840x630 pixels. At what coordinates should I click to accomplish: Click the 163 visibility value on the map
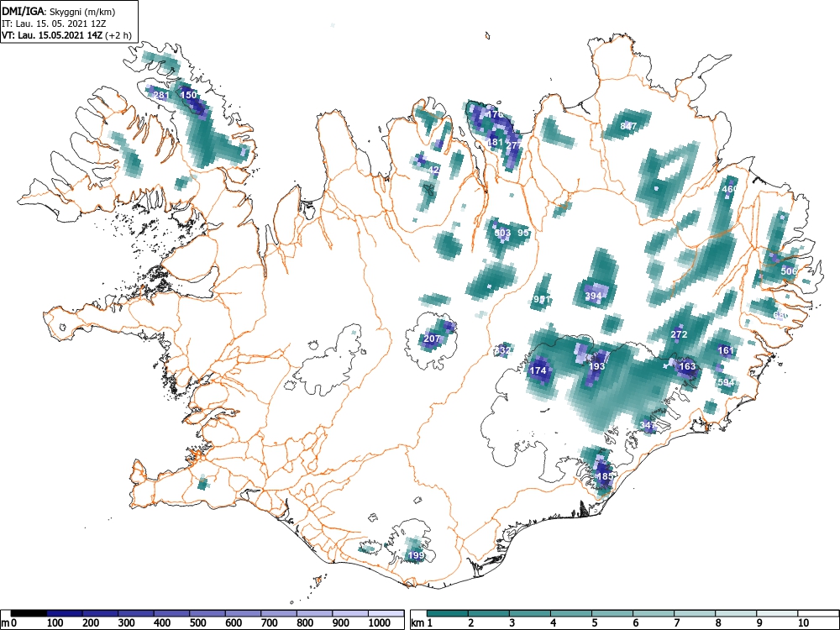pos(687,366)
